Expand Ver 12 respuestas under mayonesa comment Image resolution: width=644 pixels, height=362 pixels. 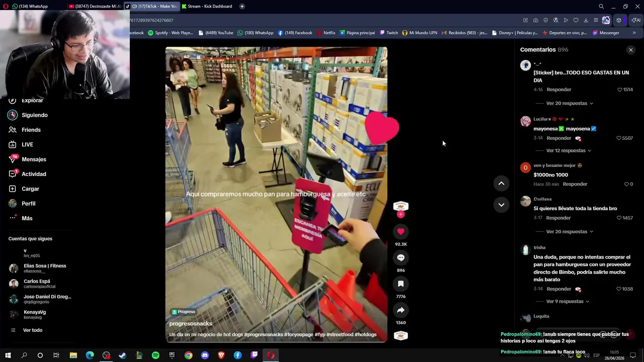[569, 150]
